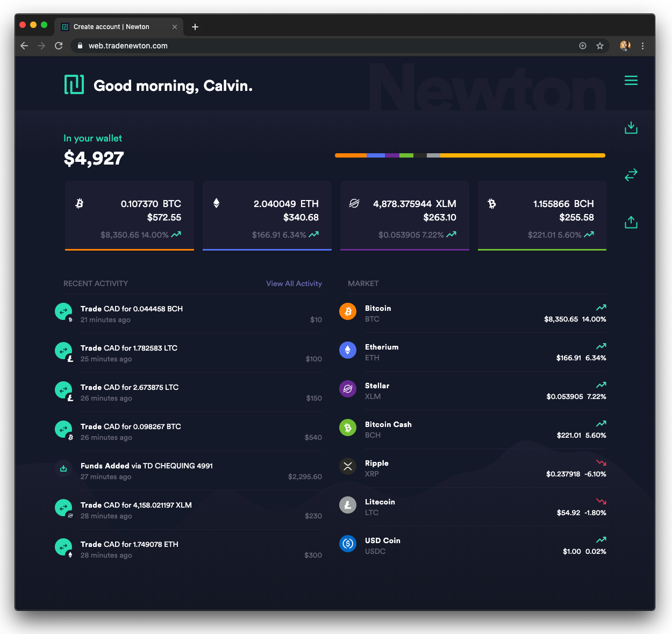The width and height of the screenshot is (672, 634).
Task: Click Bitcoin Cash's $221.01 price
Action: 569,435
